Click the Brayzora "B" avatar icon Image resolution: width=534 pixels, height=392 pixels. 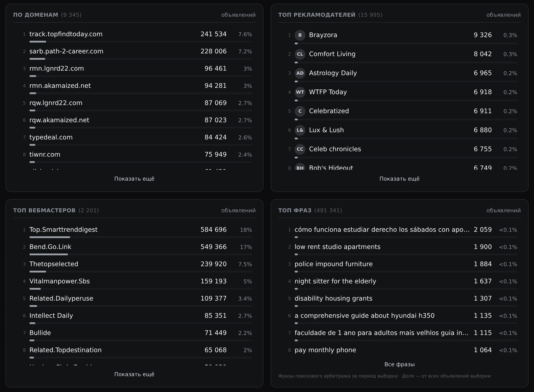pyautogui.click(x=300, y=35)
